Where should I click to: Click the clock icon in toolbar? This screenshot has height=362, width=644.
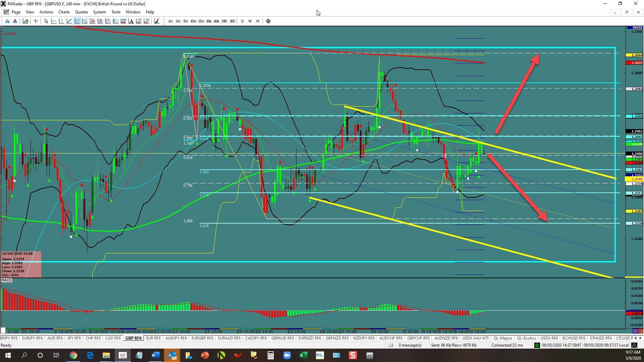(268, 21)
